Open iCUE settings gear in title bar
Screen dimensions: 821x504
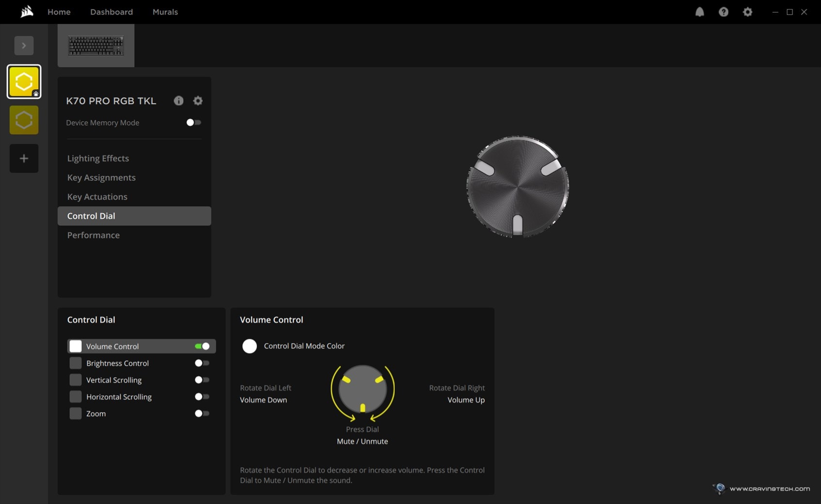pyautogui.click(x=747, y=12)
